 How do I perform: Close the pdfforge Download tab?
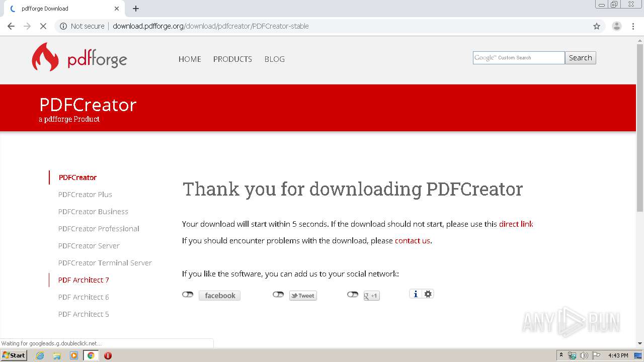[117, 9]
